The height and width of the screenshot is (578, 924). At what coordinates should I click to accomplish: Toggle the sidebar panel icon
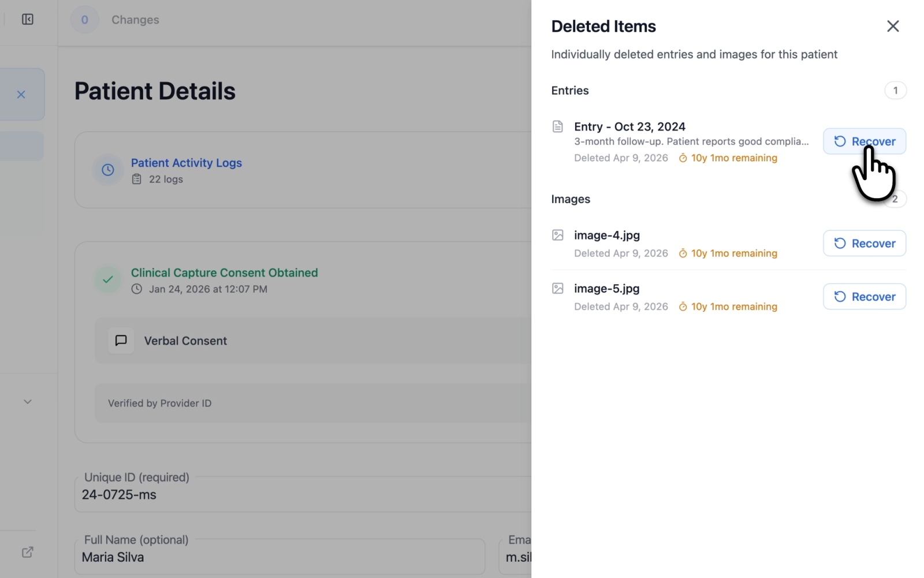[28, 20]
